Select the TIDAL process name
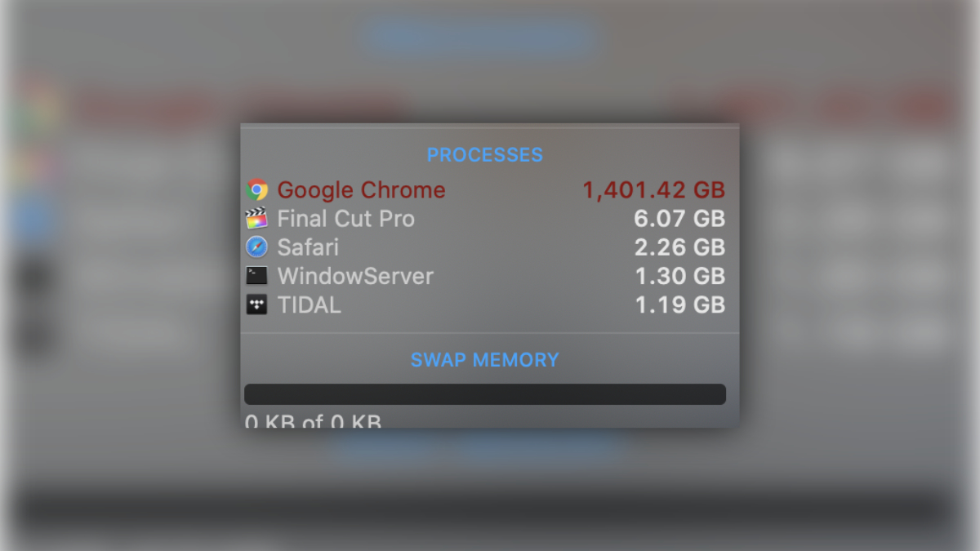 coord(309,305)
